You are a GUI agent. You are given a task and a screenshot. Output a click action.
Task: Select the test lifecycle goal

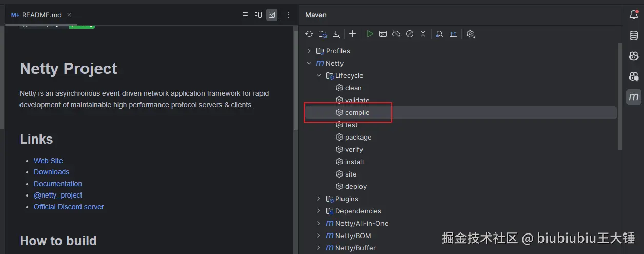[351, 125]
